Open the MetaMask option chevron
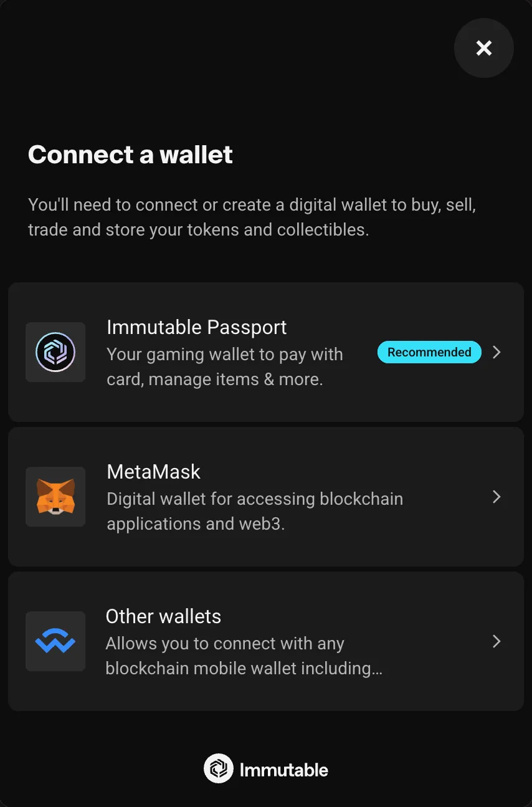The width and height of the screenshot is (532, 807). (496, 497)
